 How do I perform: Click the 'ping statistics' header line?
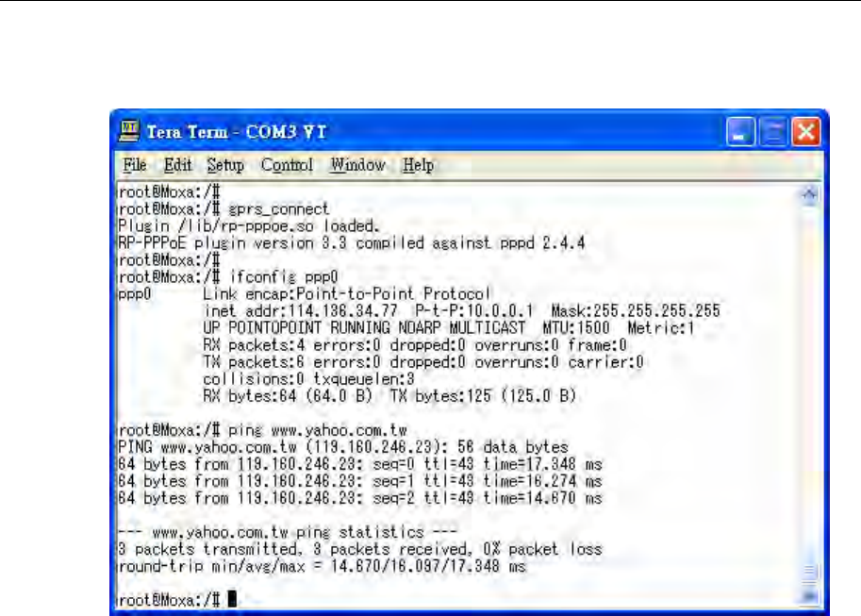(x=288, y=532)
